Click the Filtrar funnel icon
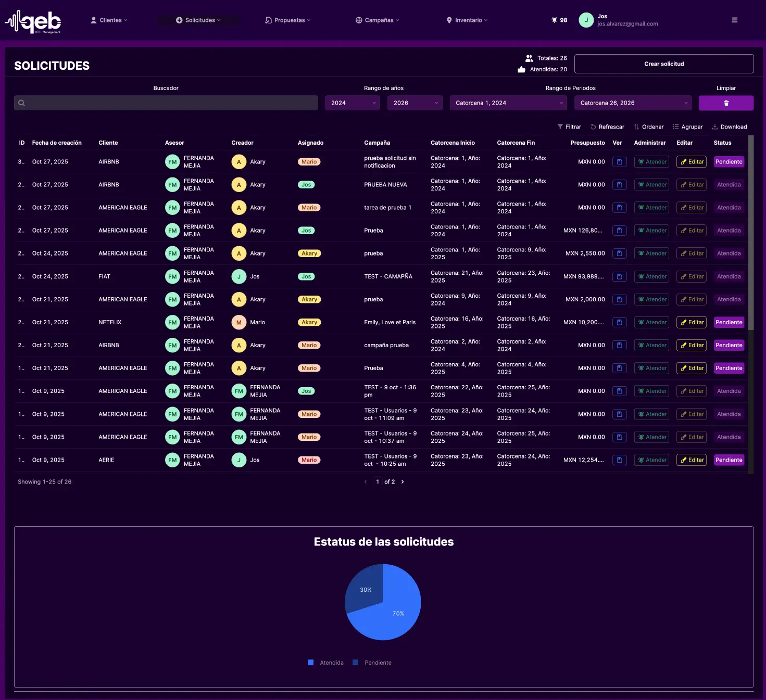Screen dimensions: 766x700 pyautogui.click(x=560, y=127)
